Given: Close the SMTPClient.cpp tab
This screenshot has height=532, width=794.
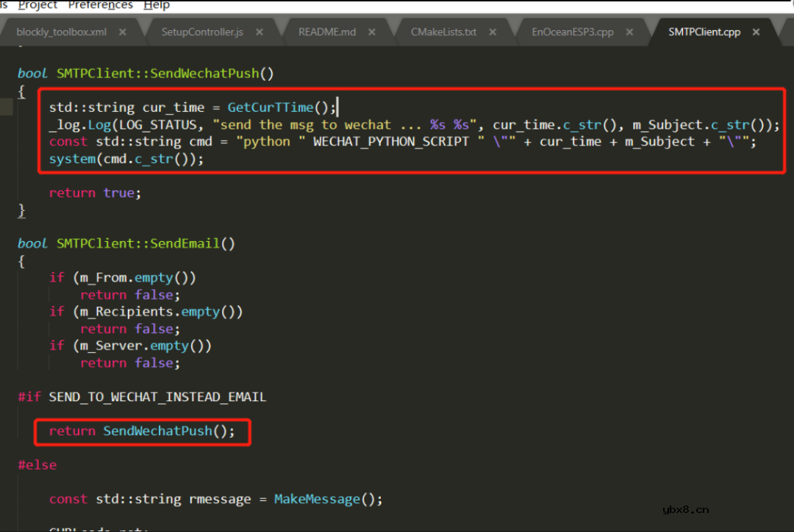Looking at the screenshot, I should (x=757, y=32).
